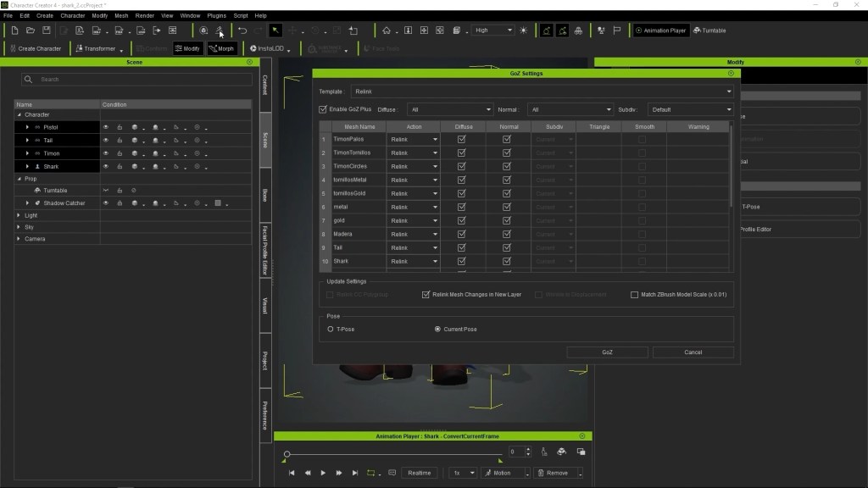This screenshot has width=868, height=488.
Task: Click the Transformer button
Action: 99,48
